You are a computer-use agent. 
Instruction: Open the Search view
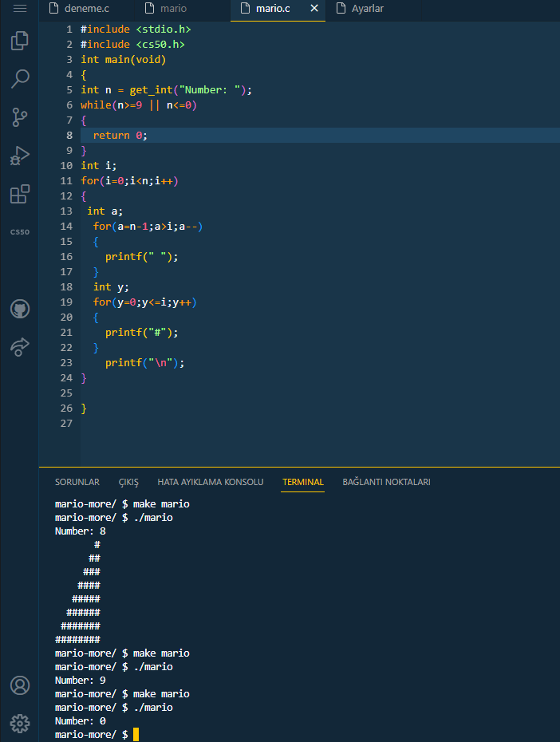[x=20, y=78]
